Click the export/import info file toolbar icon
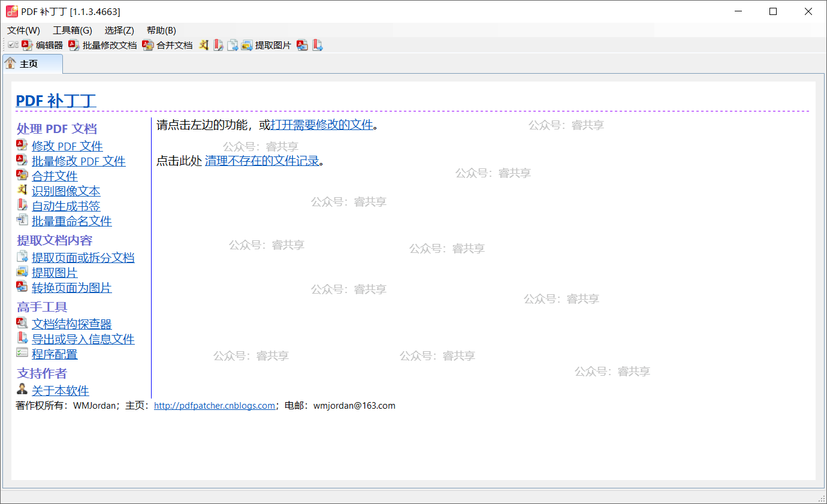This screenshot has width=827, height=504. click(x=318, y=45)
